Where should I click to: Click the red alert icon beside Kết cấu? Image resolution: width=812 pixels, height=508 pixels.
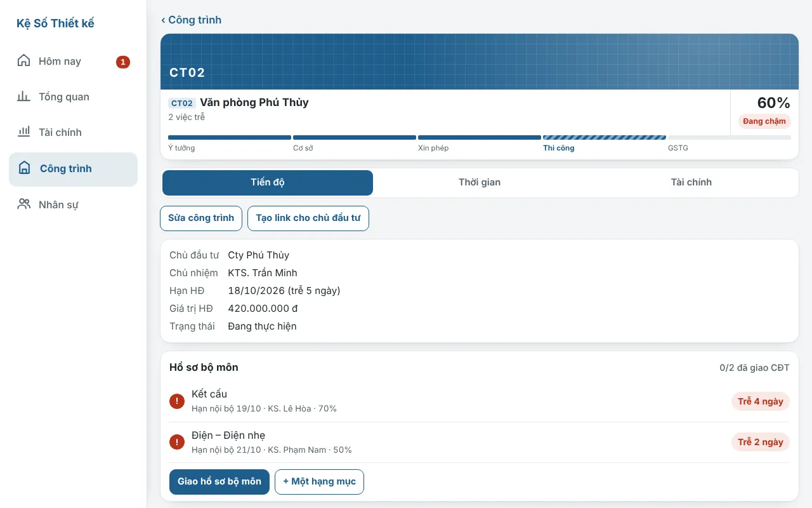pyautogui.click(x=177, y=401)
